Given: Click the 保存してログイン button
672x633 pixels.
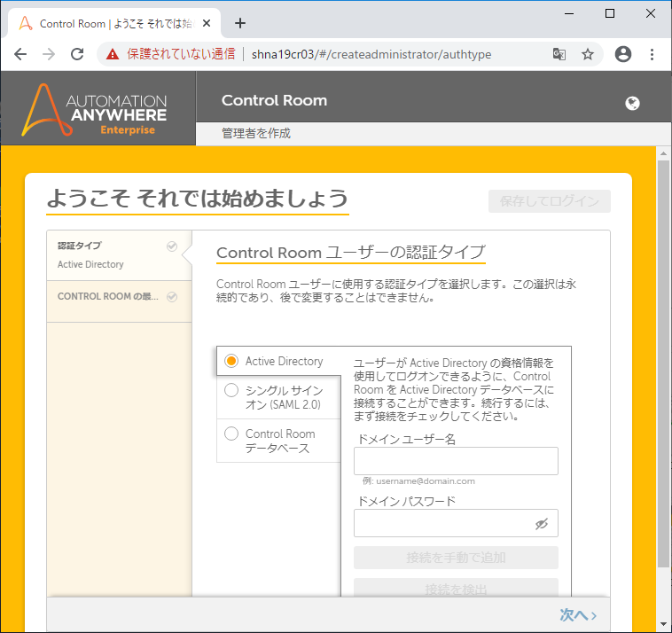Looking at the screenshot, I should (550, 201).
